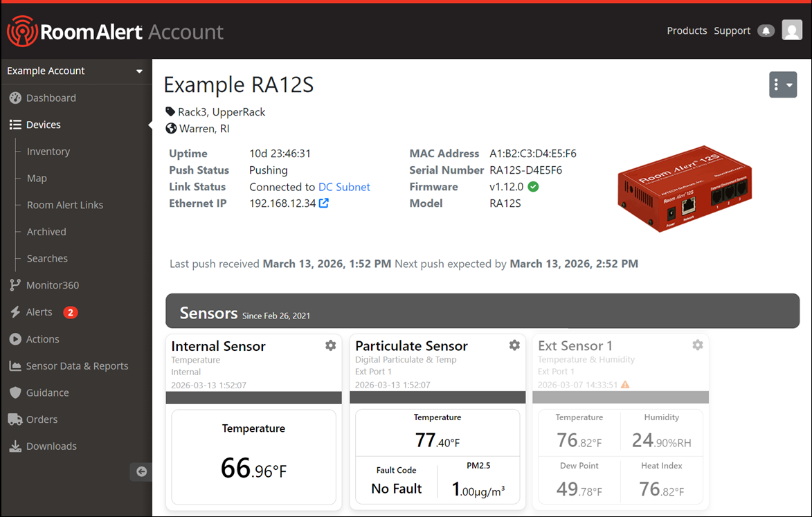Open Alerts with 2 badge
812x517 pixels.
point(39,312)
